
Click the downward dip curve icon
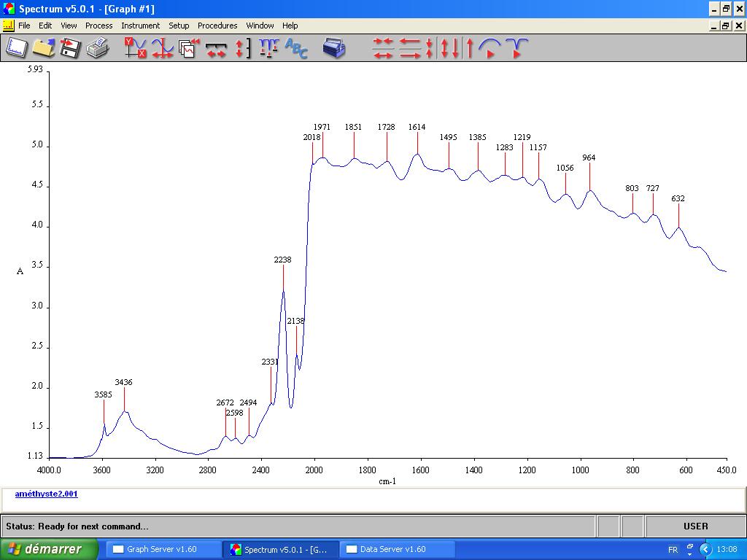pyautogui.click(x=516, y=48)
